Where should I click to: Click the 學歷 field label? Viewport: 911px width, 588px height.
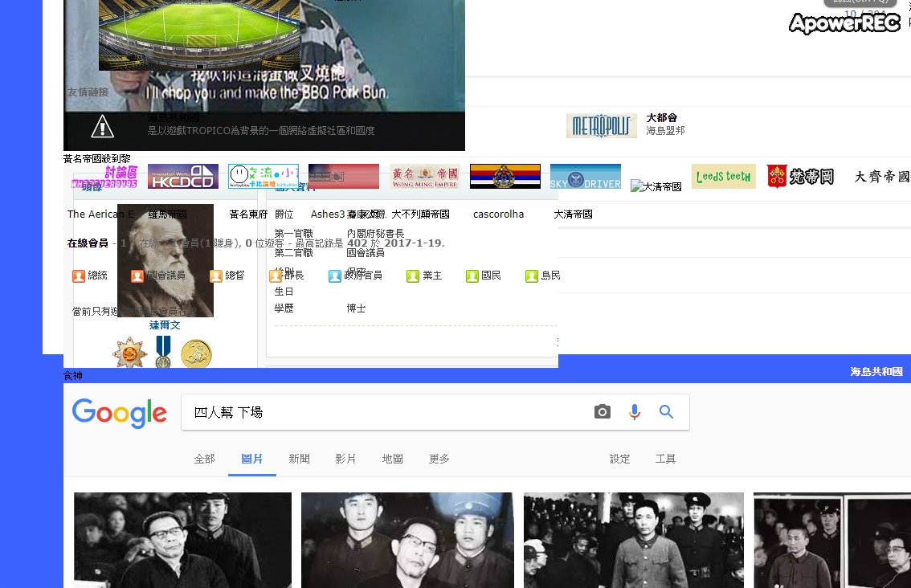pyautogui.click(x=284, y=308)
